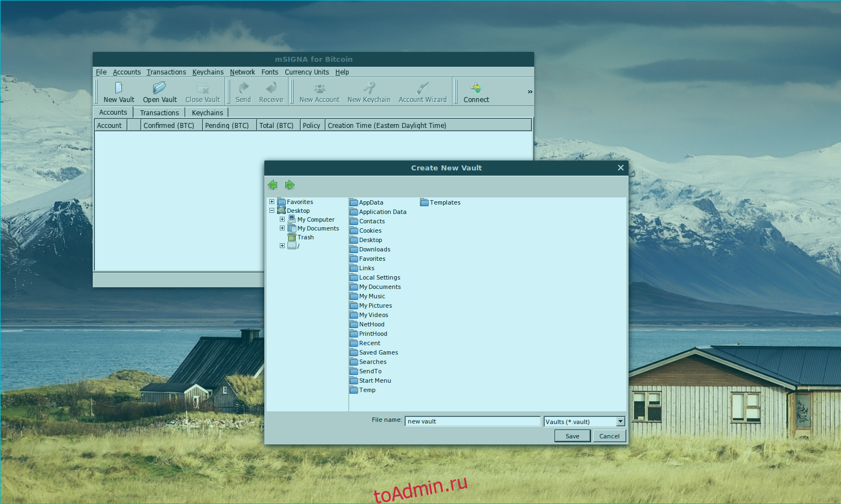Select the Application Data folder
This screenshot has height=504, width=841.
(378, 212)
